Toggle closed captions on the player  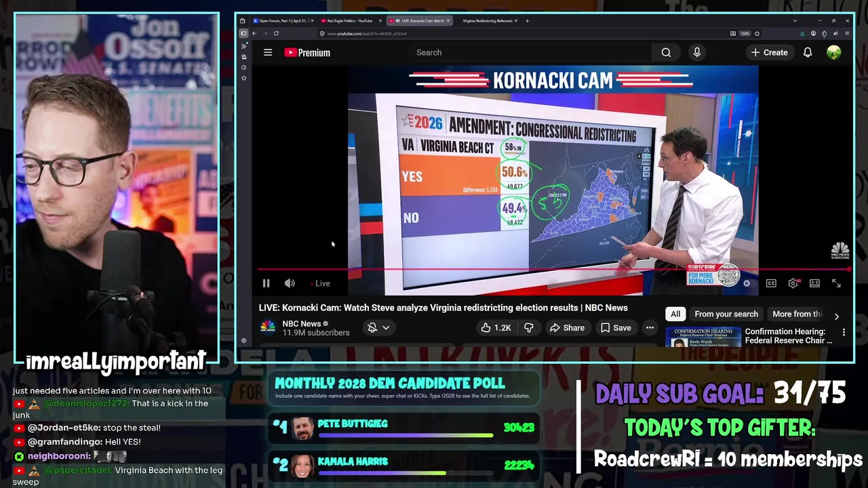pyautogui.click(x=771, y=283)
